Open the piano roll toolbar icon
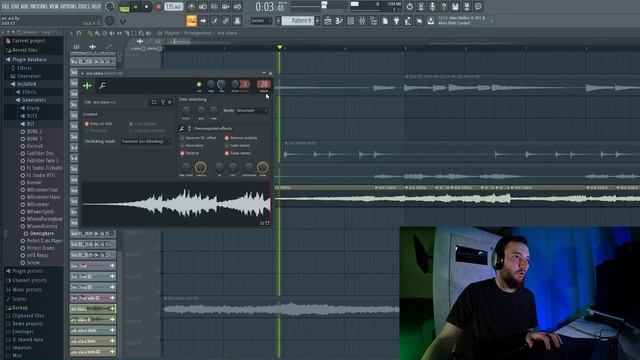Screen dimensions: 640x360 coord(339,21)
